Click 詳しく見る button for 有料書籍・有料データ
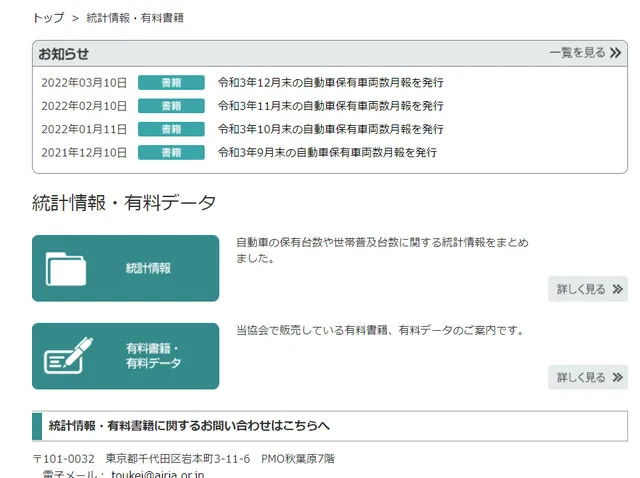The image size is (640, 478). (x=588, y=377)
